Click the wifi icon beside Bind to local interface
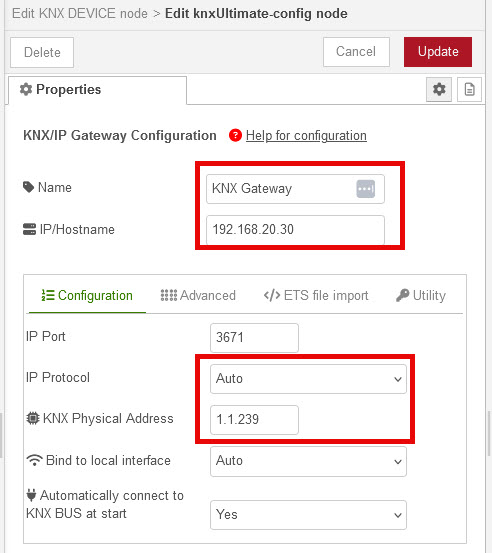 click(34, 460)
